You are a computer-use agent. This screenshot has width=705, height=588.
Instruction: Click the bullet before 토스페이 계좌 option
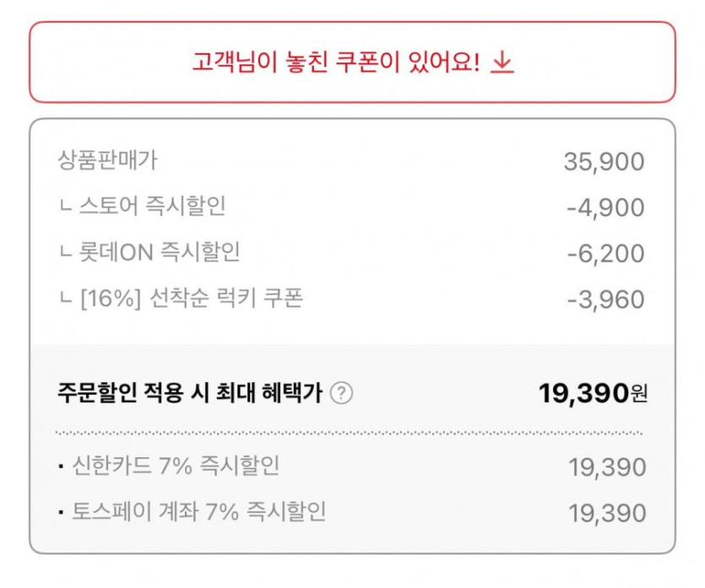pyautogui.click(x=62, y=511)
